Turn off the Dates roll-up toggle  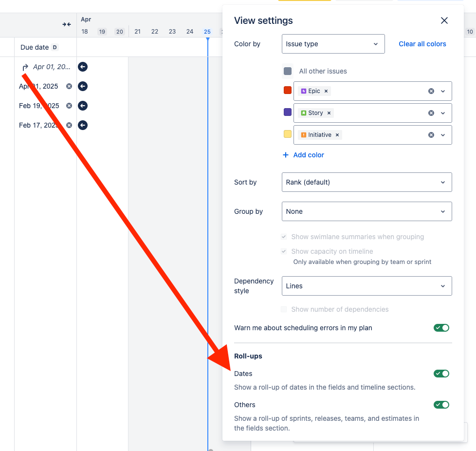(441, 374)
